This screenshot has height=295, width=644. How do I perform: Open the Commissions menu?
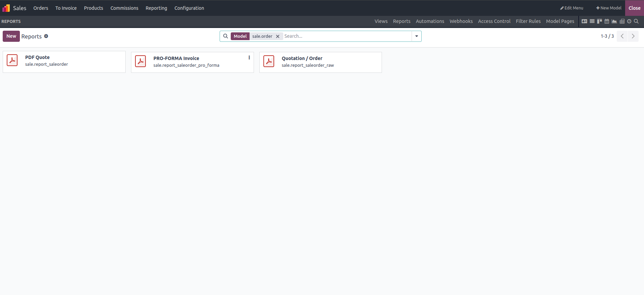pos(124,8)
